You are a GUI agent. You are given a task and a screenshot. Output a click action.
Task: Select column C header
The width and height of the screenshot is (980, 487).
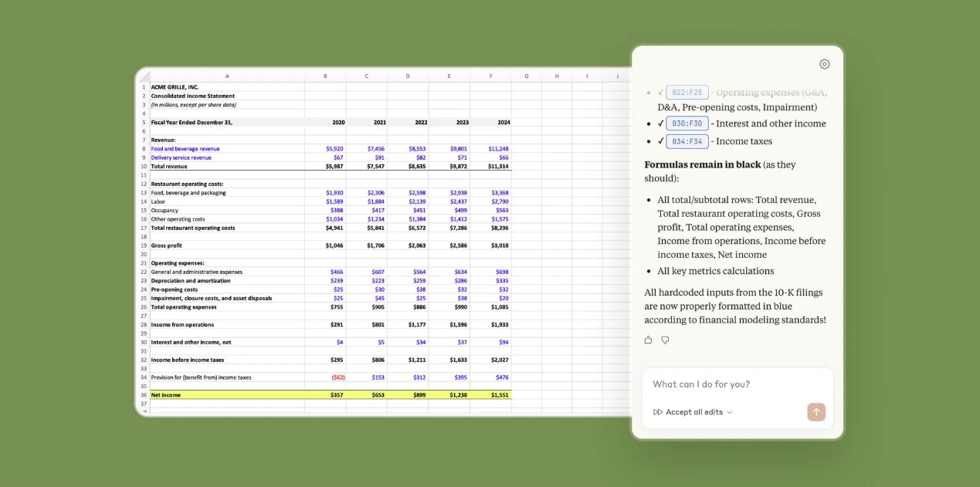[x=367, y=76]
